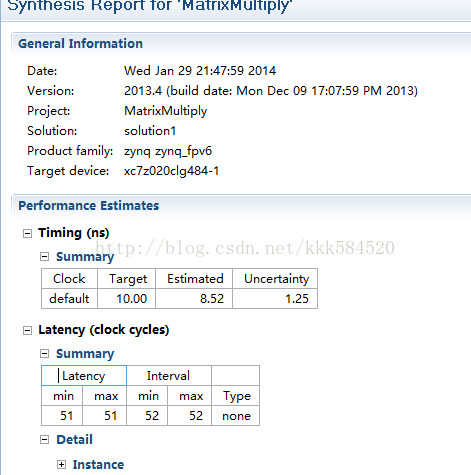Collapse the Timing Summary subsection
This screenshot has height=475, width=471.
[x=44, y=257]
